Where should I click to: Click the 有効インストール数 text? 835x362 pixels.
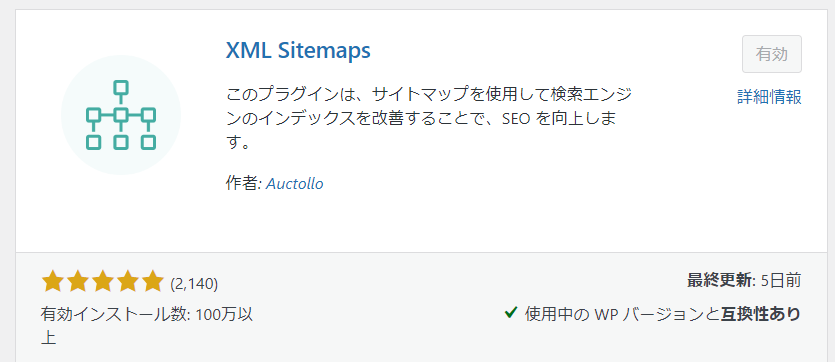(114, 315)
